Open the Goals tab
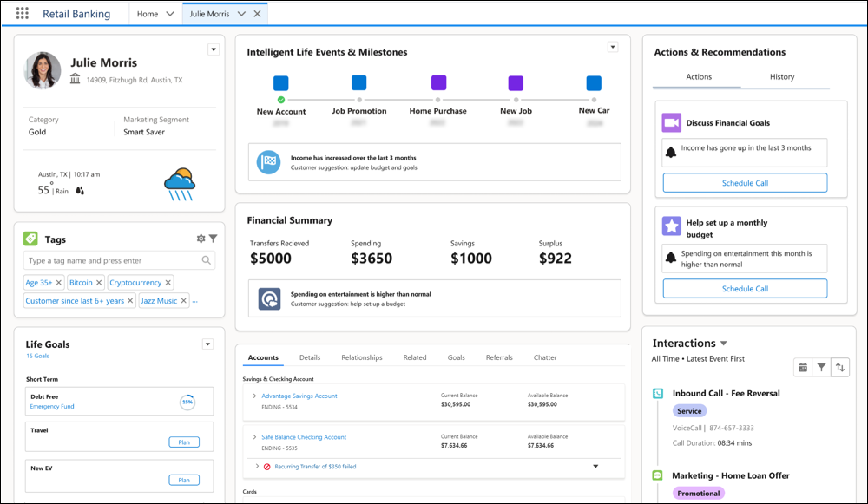The height and width of the screenshot is (504, 868). (457, 357)
